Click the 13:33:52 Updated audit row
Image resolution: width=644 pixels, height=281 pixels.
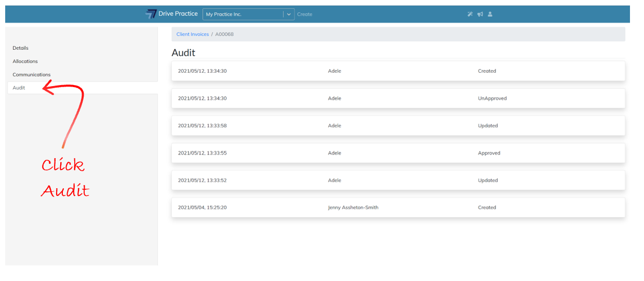point(398,180)
